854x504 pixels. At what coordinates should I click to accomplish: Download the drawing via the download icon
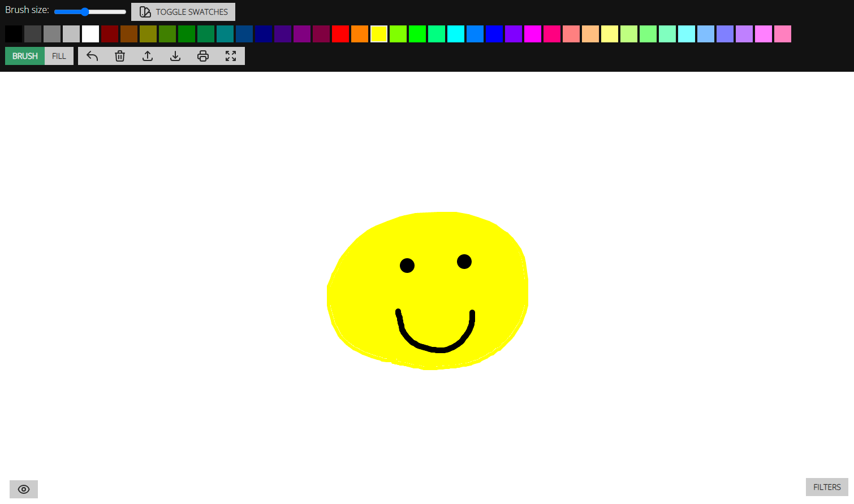click(x=175, y=55)
